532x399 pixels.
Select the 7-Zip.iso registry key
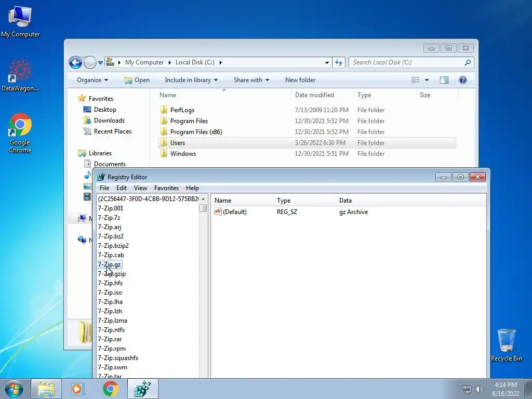coord(110,292)
